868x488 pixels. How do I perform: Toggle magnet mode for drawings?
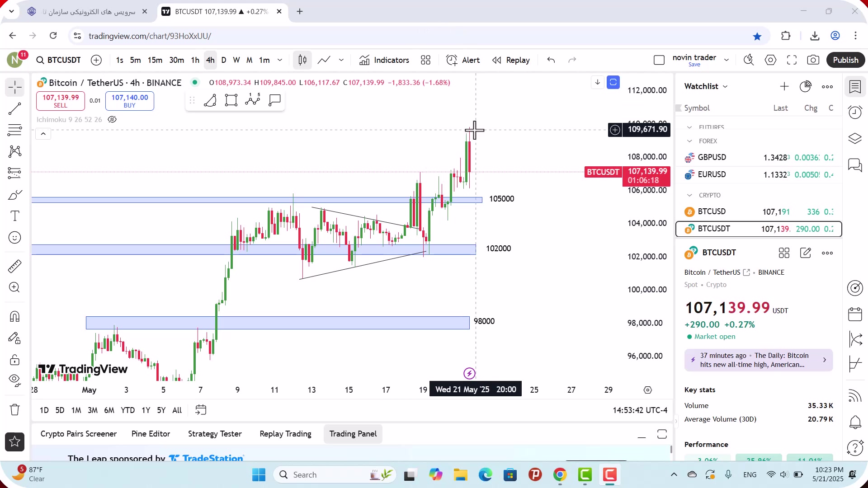[x=15, y=316]
